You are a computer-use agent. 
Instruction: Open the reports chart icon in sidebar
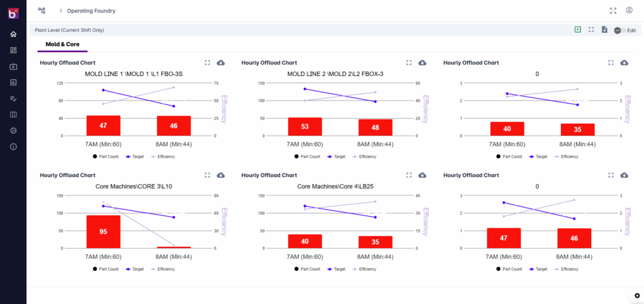tap(13, 82)
